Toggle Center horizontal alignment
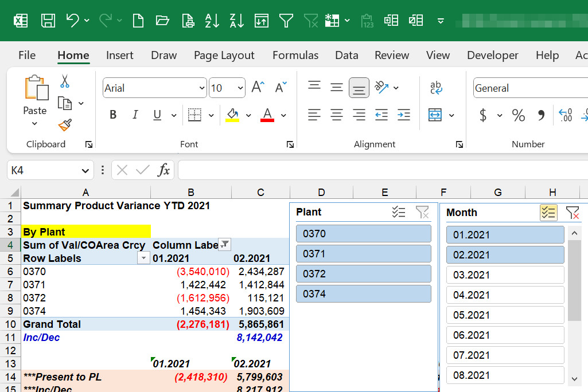 click(x=336, y=115)
